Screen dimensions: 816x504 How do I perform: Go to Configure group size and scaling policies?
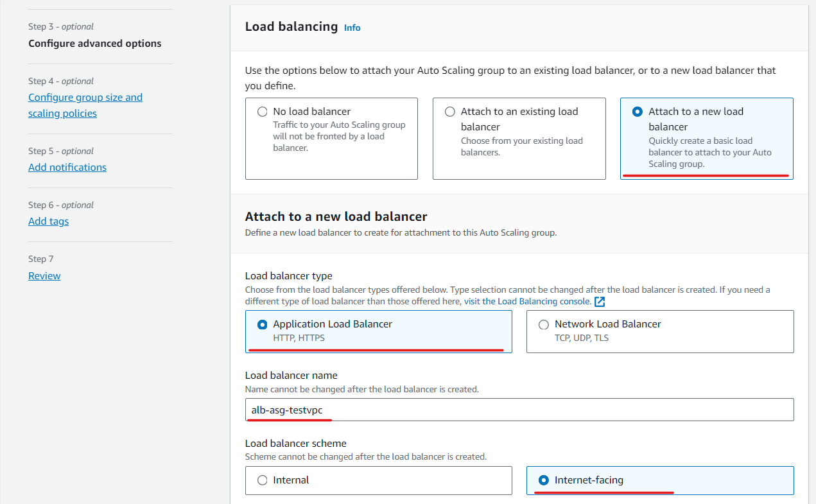[x=85, y=105]
